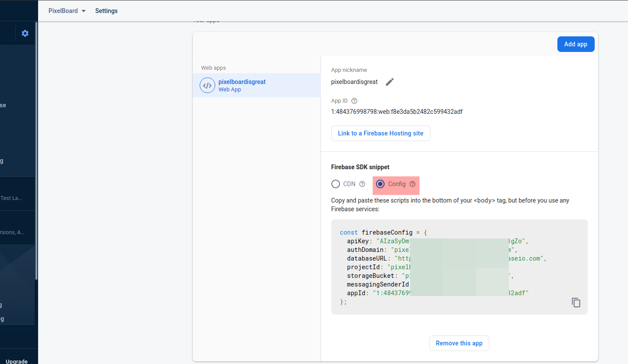Click the sidebar vertical scrollbar
Screen dimensions: 628x364
(36, 151)
